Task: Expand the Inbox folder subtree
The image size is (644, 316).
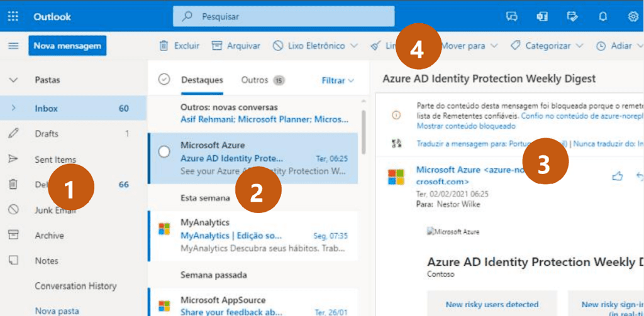Action: [14, 108]
